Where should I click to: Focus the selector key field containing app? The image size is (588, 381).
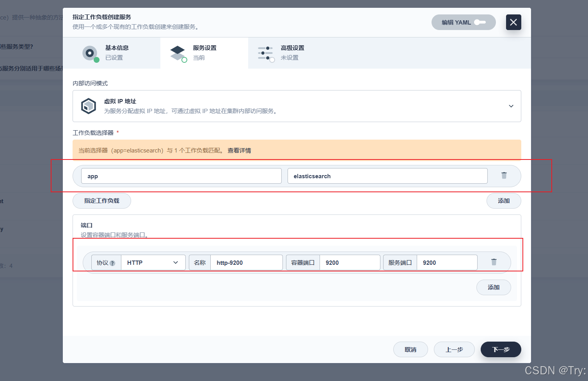point(181,176)
